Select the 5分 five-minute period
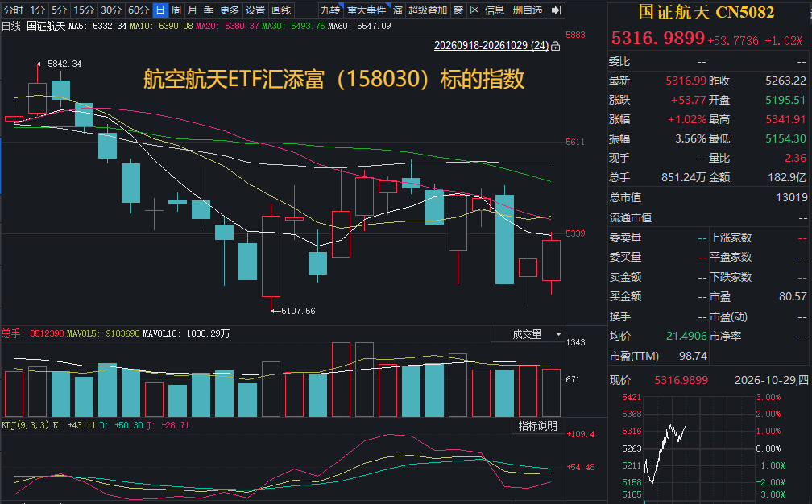This screenshot has width=812, height=504. [59, 10]
